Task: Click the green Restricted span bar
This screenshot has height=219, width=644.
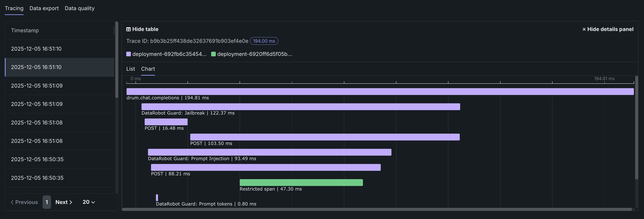Action: pos(301,182)
